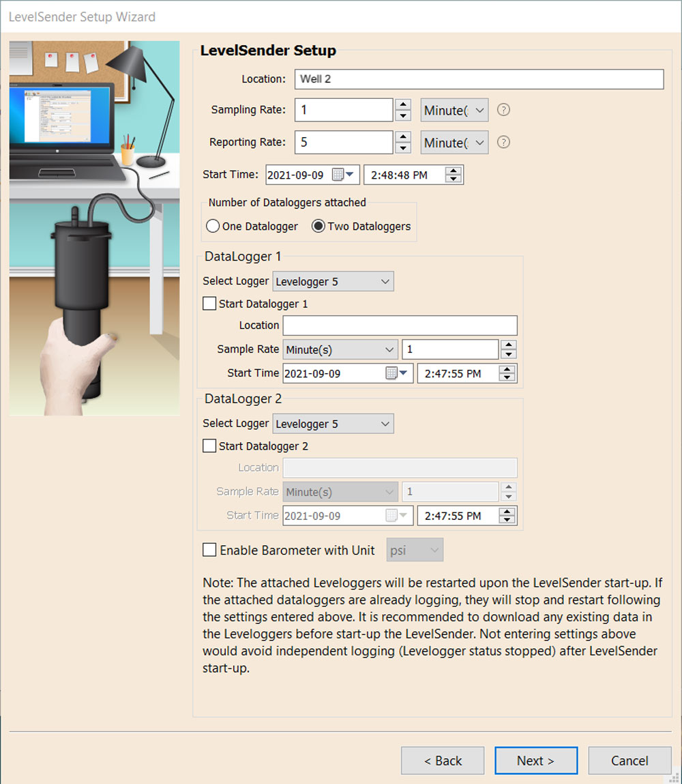
Task: Select the Two Dataloggers radio button
Action: pyautogui.click(x=318, y=226)
